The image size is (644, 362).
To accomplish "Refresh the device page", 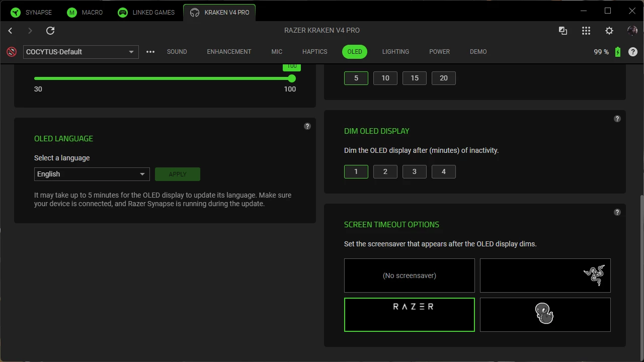I will pos(50,31).
